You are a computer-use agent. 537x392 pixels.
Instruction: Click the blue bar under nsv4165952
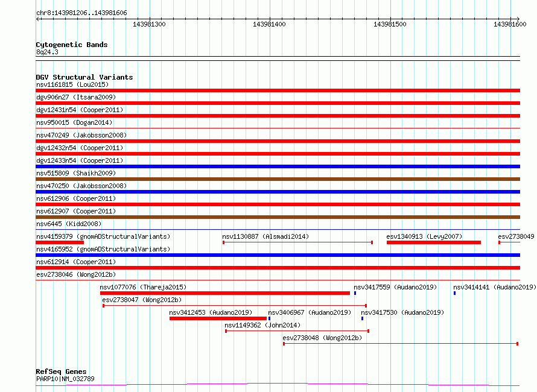pyautogui.click(x=278, y=255)
